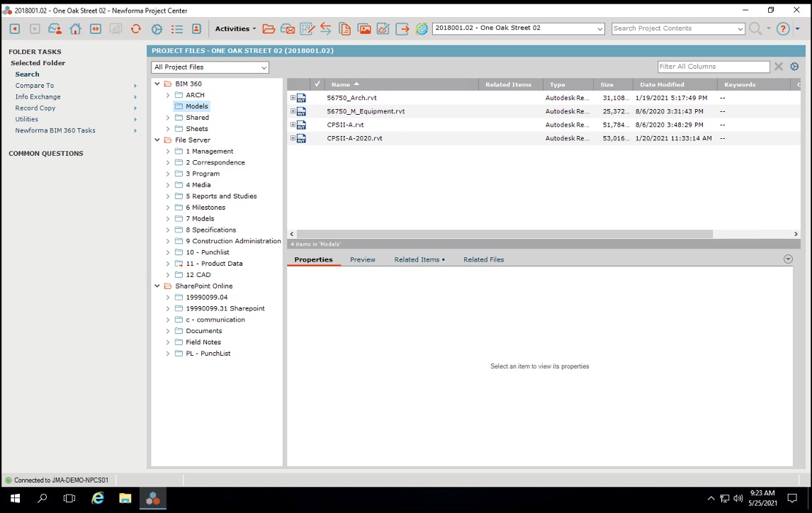Viewport: 812px width, 513px height.
Task: Switch to the Related Items tab
Action: pos(419,259)
